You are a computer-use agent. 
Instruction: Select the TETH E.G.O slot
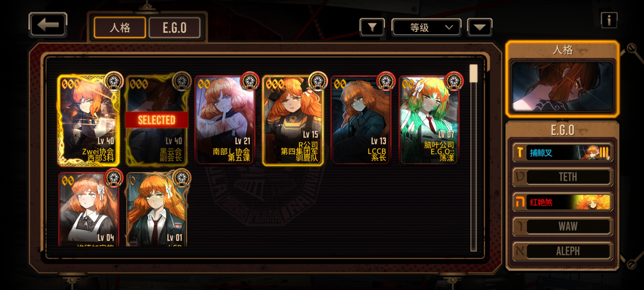click(x=563, y=177)
